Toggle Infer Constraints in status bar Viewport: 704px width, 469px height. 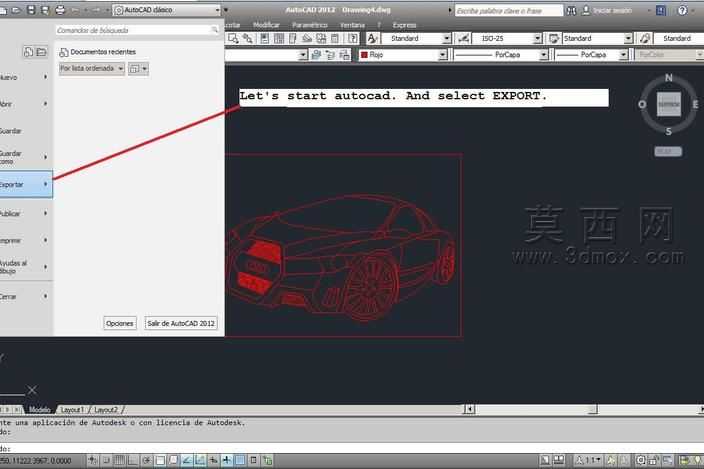click(93, 460)
